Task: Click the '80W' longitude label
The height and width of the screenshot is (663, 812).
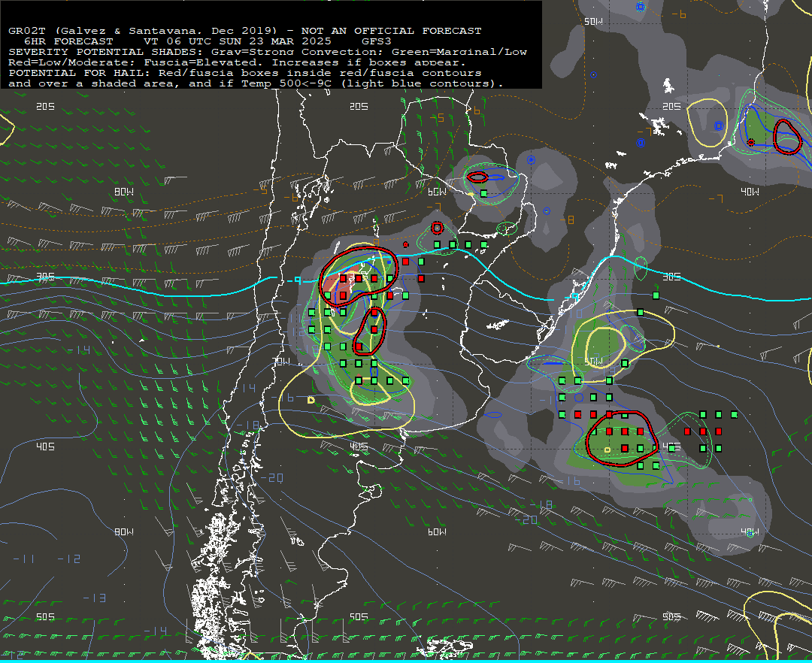Action: click(x=124, y=192)
